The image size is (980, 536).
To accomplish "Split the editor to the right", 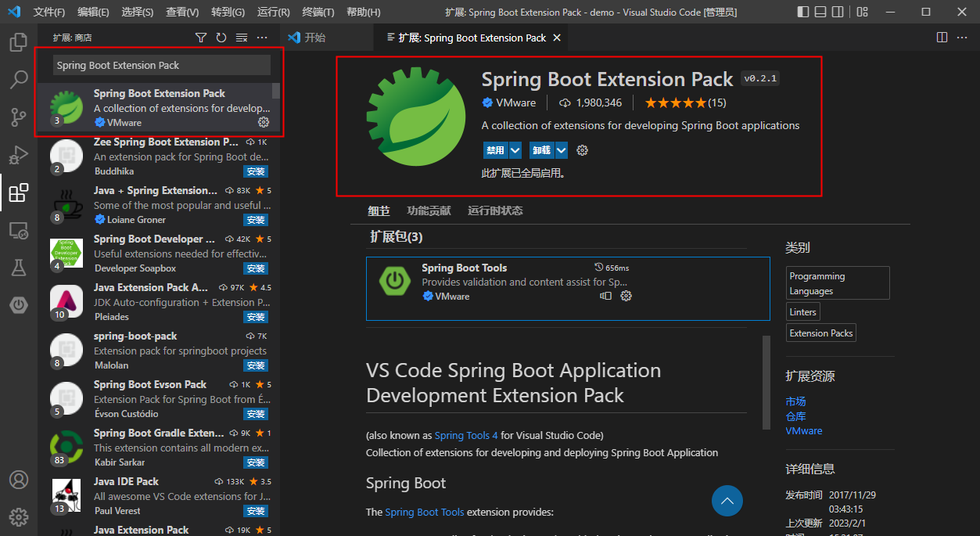I will (942, 38).
